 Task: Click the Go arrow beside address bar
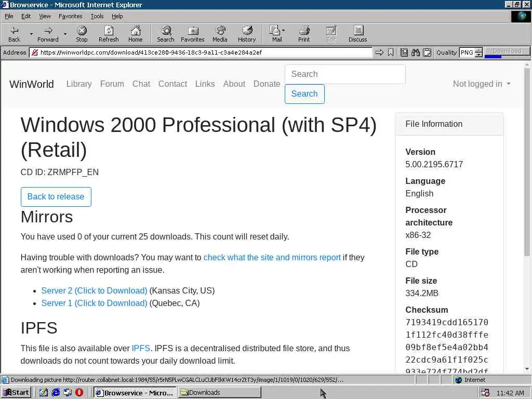pyautogui.click(x=379, y=52)
